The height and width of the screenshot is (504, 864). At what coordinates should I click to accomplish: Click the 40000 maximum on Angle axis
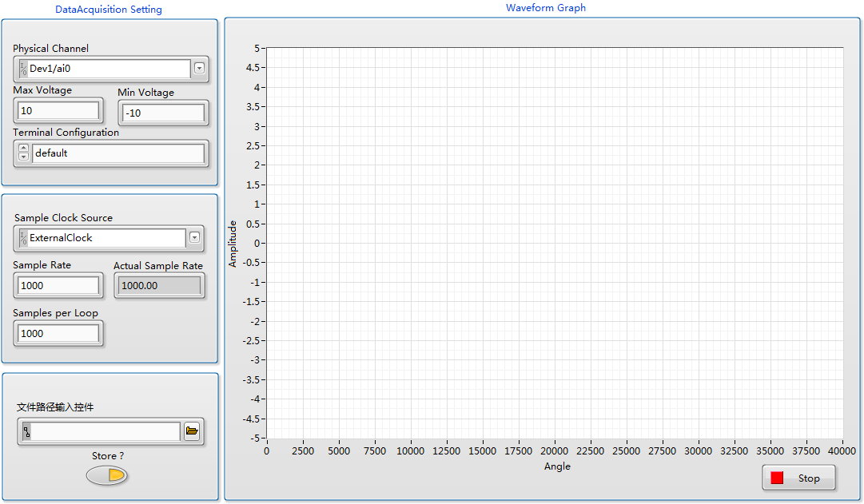pyautogui.click(x=842, y=451)
